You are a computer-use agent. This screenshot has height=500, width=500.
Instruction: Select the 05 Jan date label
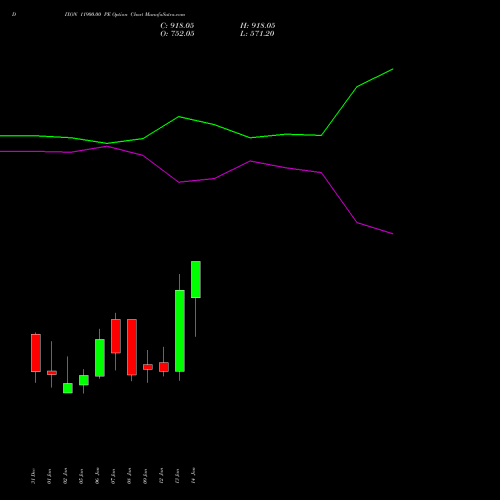[81, 476]
